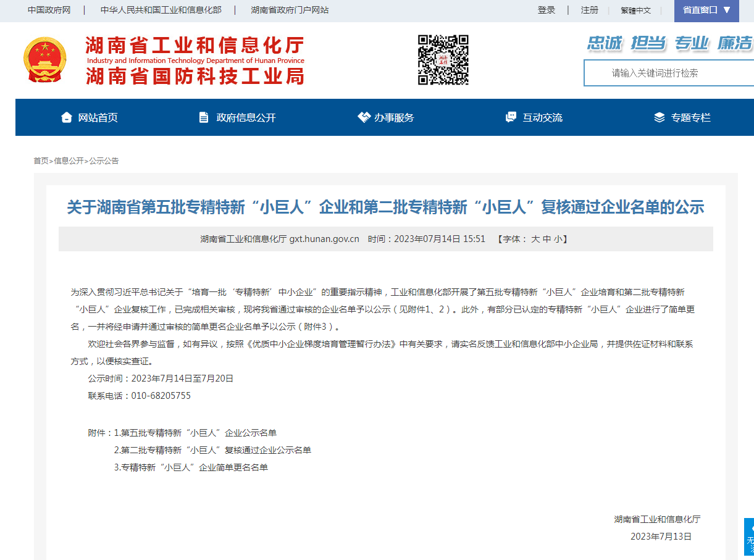Screen dimensions: 754x560
Task: Expand the 省直窗口 dropdown
Action: 706,10
